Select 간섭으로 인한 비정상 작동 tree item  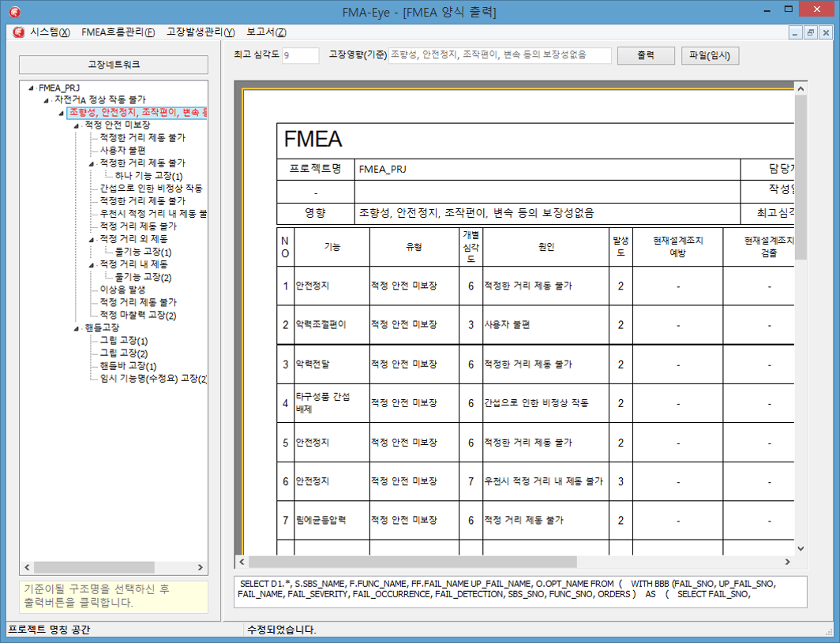pyautogui.click(x=151, y=189)
